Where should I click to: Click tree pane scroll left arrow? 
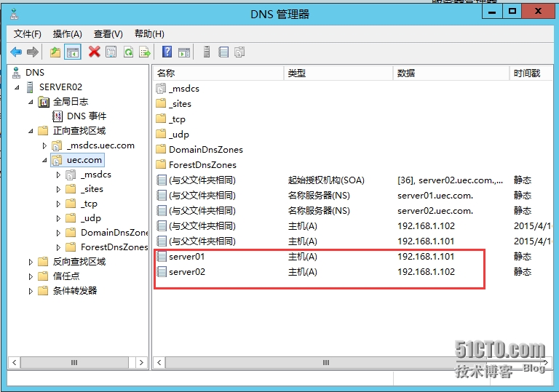click(x=15, y=362)
